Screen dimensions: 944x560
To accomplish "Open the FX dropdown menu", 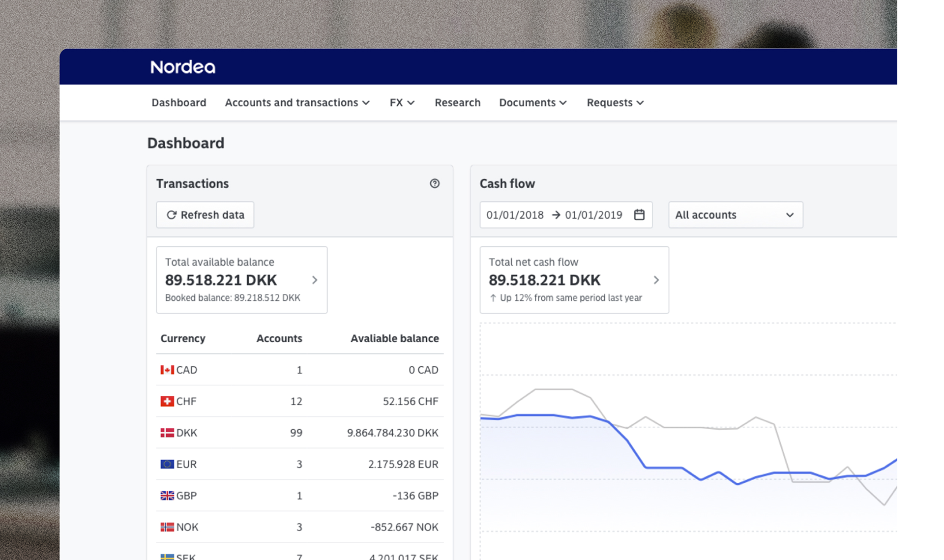I will click(x=402, y=103).
